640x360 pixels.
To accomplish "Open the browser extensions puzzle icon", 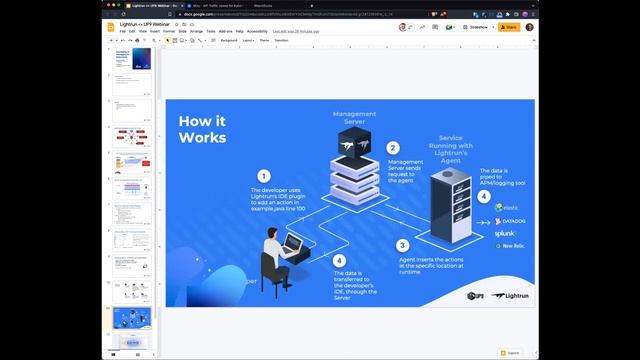I will (x=508, y=14).
